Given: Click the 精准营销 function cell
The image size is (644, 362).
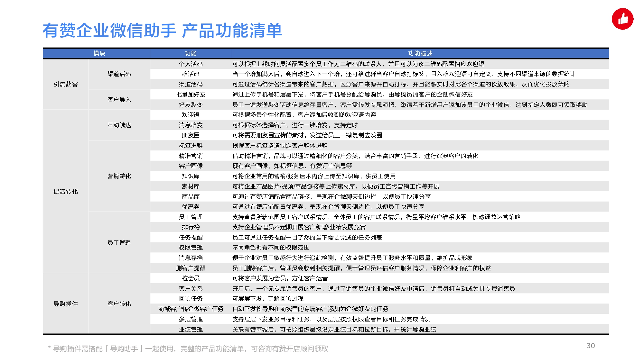Looking at the screenshot, I should click(x=191, y=156).
